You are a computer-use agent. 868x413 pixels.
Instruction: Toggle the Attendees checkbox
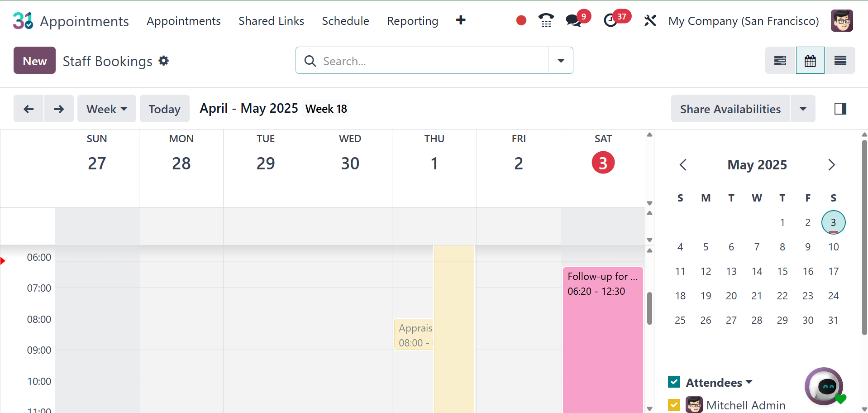[x=674, y=382]
